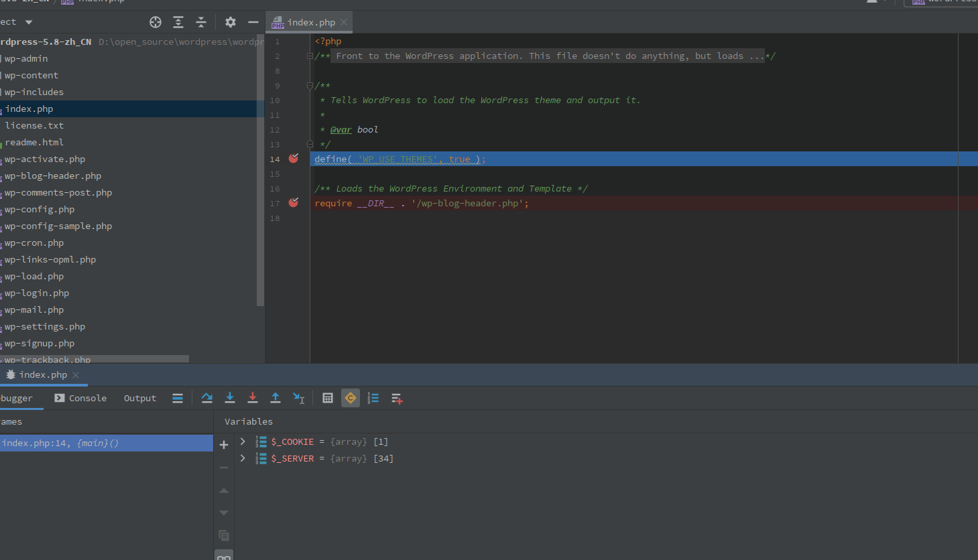Toggle the orange constants display button
Viewport: 978px width, 560px height.
tap(351, 398)
